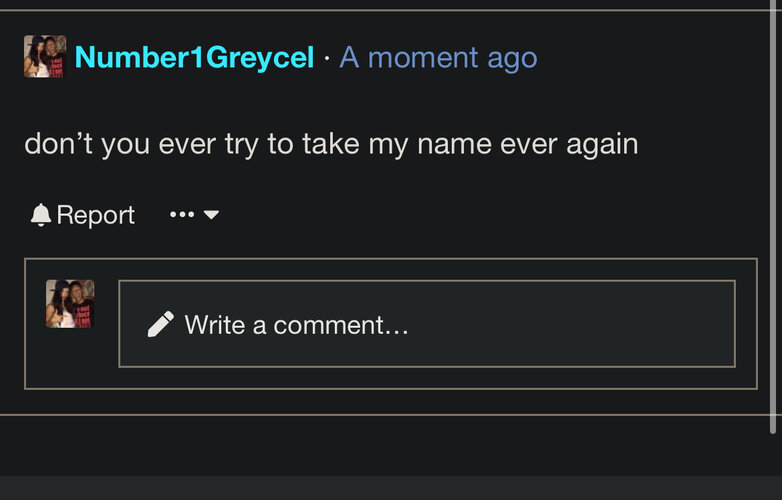Click the separator dot after the username
782x500 pixels.
coord(327,58)
